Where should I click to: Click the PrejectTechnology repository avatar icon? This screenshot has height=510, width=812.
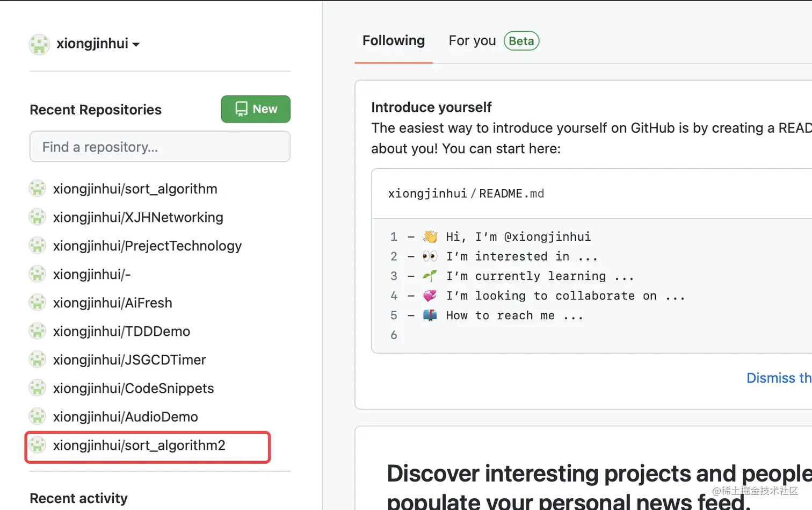click(37, 246)
